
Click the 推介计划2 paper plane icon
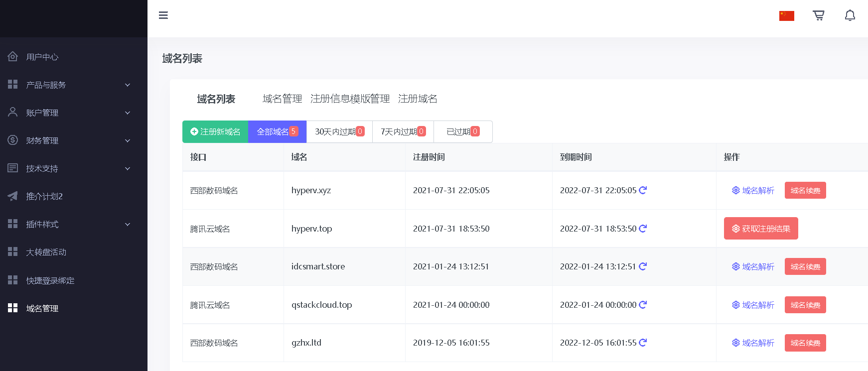[13, 196]
